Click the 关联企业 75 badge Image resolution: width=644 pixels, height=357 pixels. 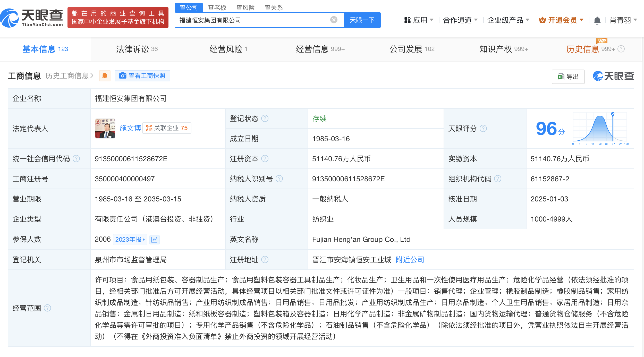[x=167, y=128]
